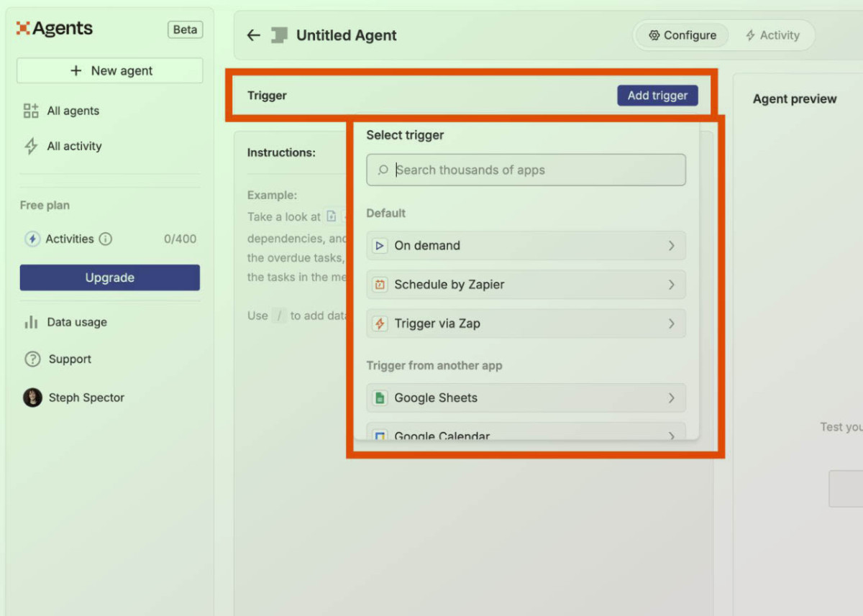The image size is (863, 616).
Task: Expand the Google Sheets trigger chevron
Action: pos(671,398)
